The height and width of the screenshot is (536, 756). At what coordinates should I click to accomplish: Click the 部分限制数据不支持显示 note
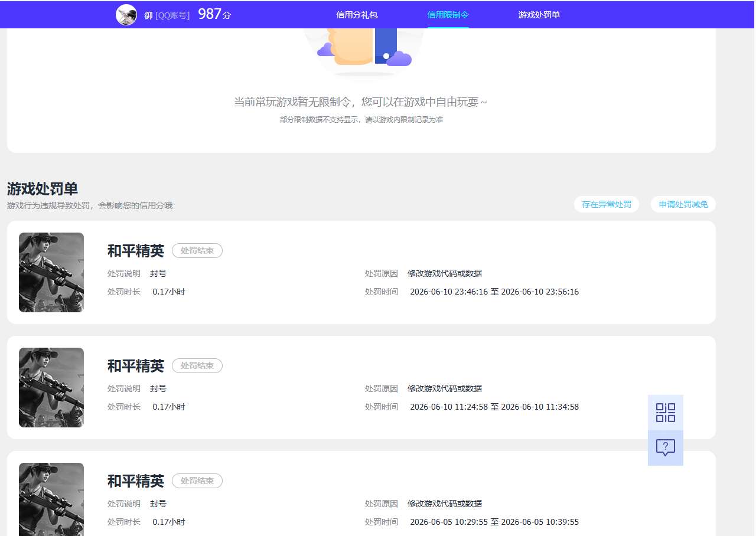click(x=361, y=120)
